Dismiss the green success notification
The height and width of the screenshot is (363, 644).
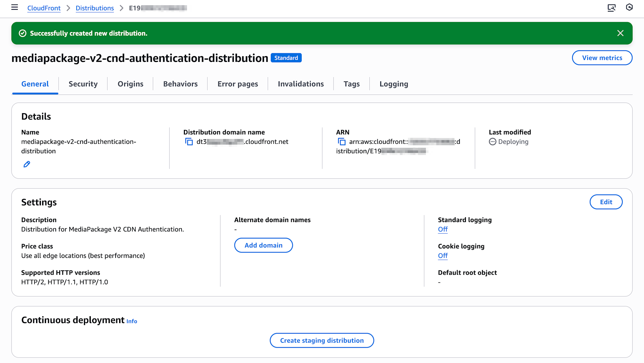620,33
